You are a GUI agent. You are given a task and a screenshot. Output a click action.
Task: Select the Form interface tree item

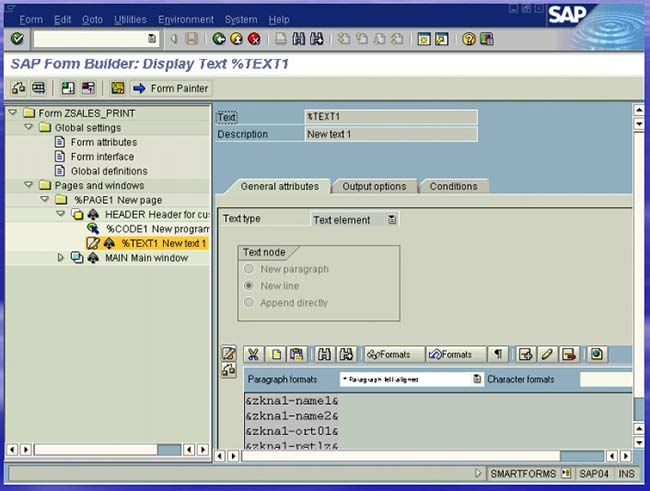(102, 157)
